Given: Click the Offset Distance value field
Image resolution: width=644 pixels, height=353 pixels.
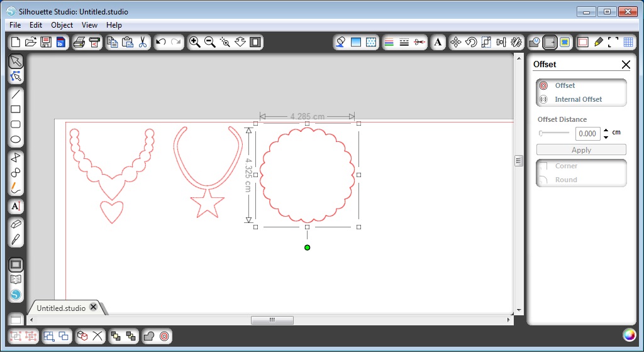Looking at the screenshot, I should [x=587, y=134].
